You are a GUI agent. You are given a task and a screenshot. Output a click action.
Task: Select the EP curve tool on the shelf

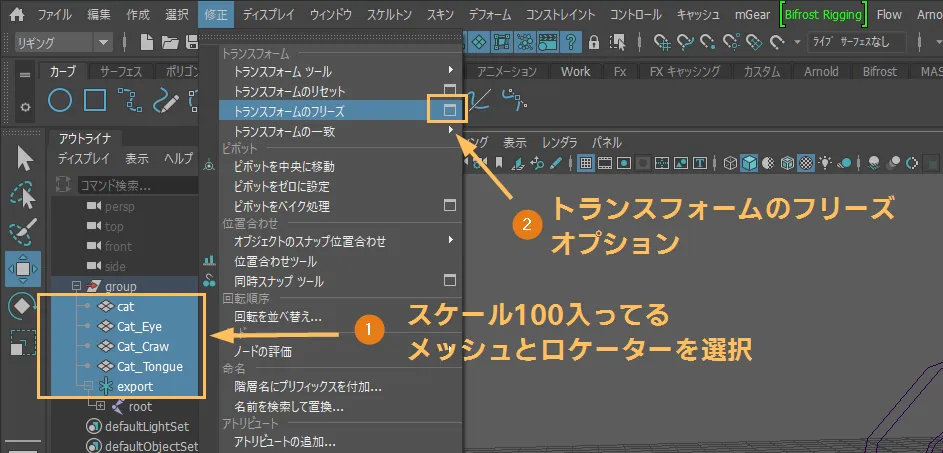click(130, 100)
